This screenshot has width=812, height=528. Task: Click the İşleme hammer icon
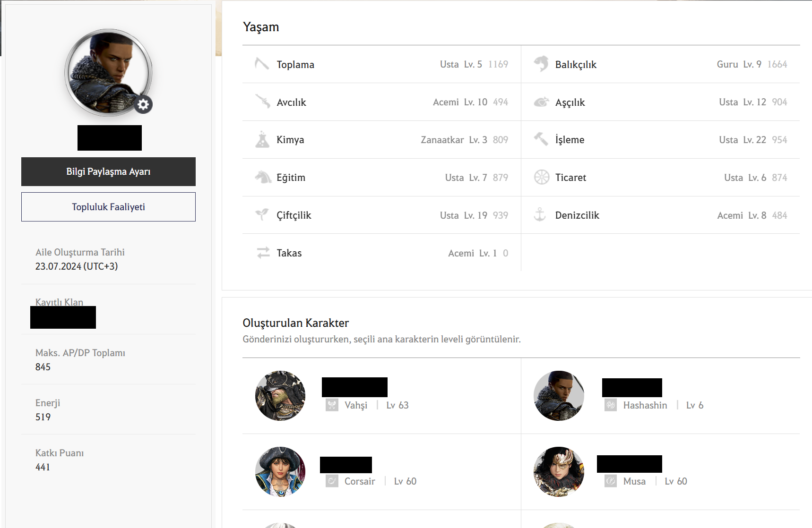coord(541,139)
